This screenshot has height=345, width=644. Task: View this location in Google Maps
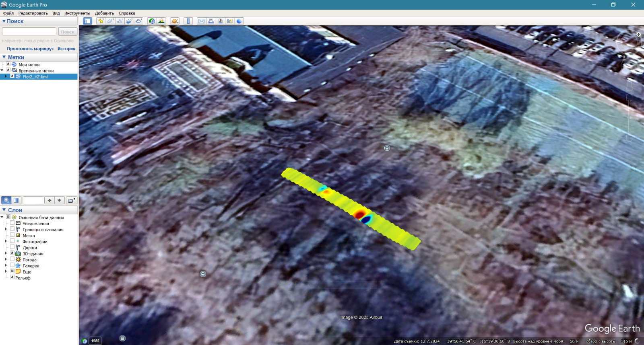[230, 21]
